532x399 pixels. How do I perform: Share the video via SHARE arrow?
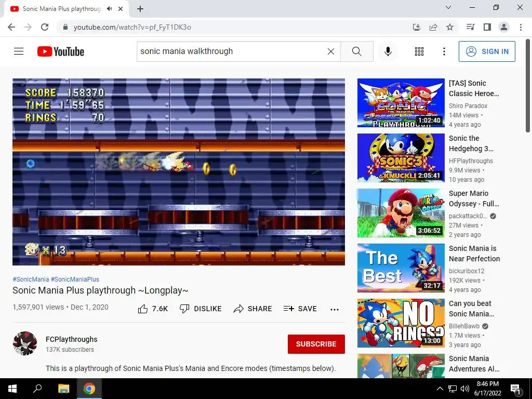tap(253, 309)
